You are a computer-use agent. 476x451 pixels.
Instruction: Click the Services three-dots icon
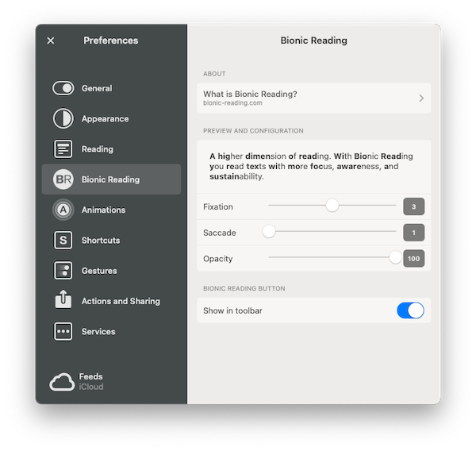click(x=63, y=331)
